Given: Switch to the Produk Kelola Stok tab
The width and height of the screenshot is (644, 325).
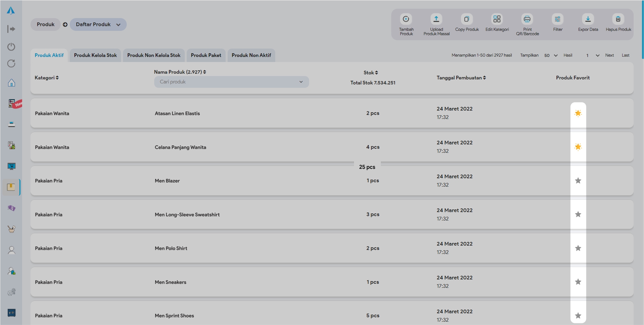Looking at the screenshot, I should (x=95, y=55).
